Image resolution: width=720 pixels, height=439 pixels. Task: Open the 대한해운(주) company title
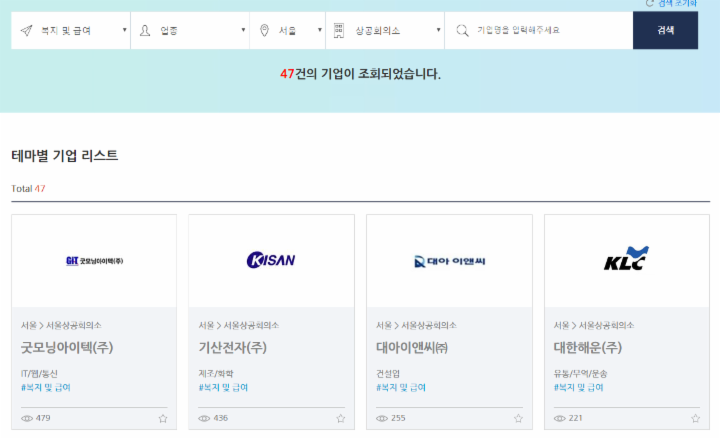pyautogui.click(x=588, y=348)
